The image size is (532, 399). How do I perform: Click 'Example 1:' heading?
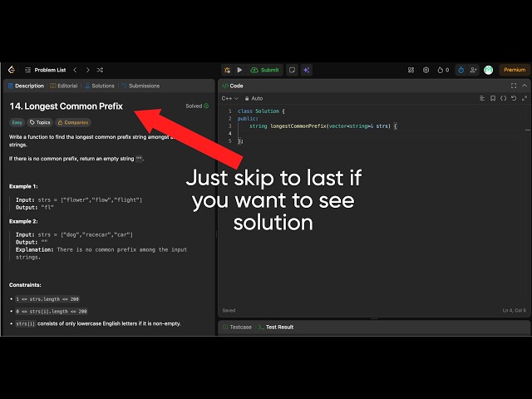[x=23, y=186]
